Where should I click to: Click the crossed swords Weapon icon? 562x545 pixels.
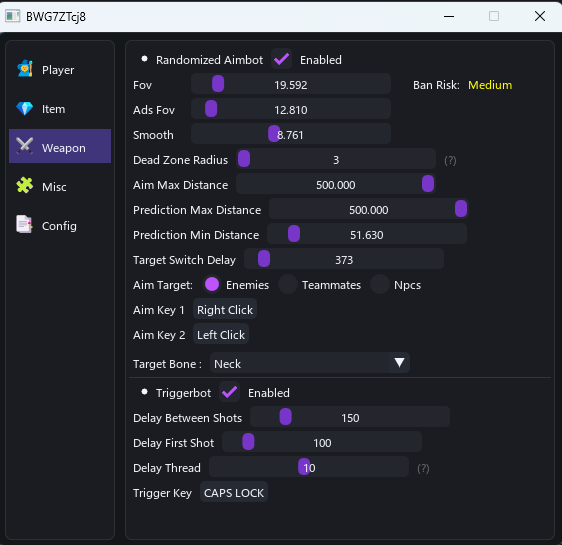tap(25, 146)
